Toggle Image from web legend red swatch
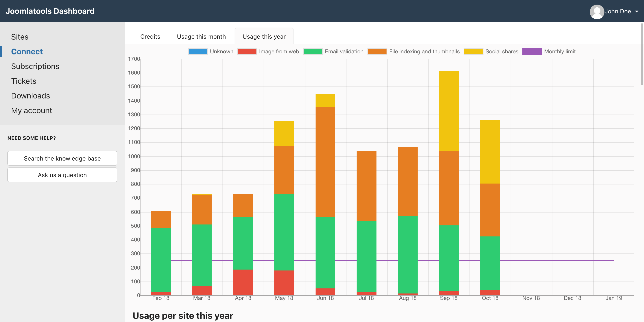Image resolution: width=644 pixels, height=322 pixels. click(x=247, y=52)
